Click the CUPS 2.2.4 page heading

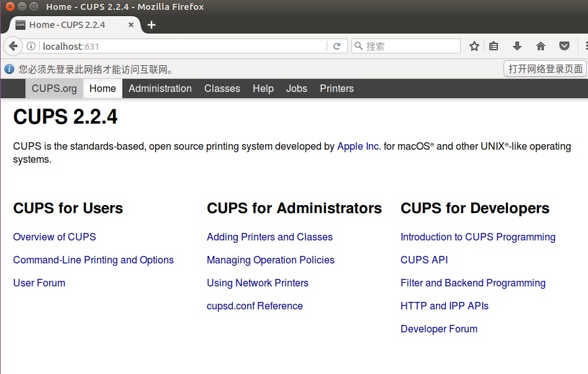[65, 117]
